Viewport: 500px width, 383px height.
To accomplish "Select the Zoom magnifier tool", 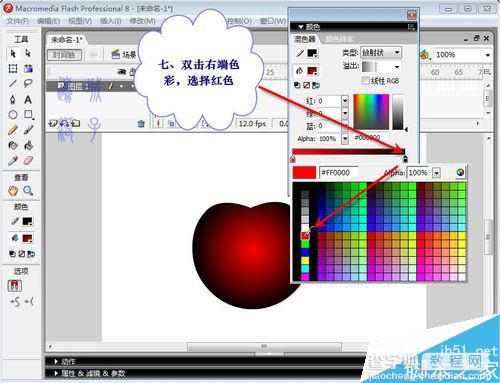I will [28, 191].
